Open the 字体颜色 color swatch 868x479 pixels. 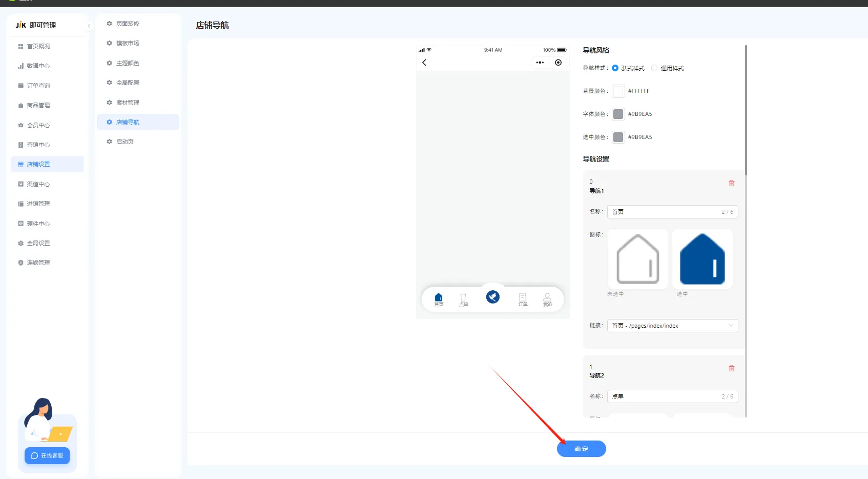[618, 114]
